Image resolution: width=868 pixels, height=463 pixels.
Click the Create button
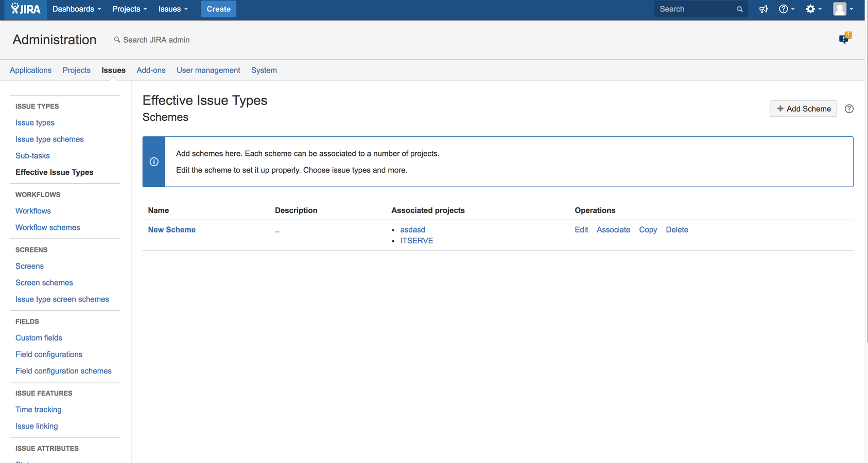[218, 9]
